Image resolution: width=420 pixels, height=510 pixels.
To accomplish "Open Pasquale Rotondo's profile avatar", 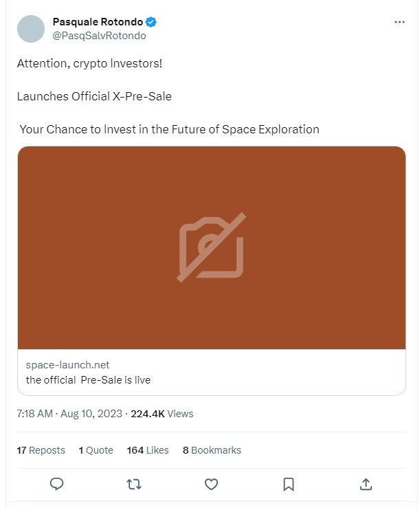I will [31, 29].
